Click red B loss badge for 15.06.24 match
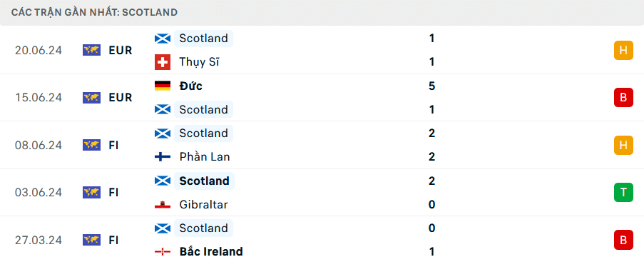Viewport: 644px width, 262px height. click(623, 98)
